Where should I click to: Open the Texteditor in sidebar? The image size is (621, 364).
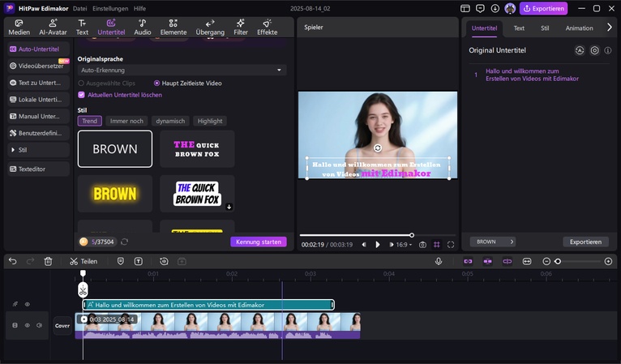38,169
